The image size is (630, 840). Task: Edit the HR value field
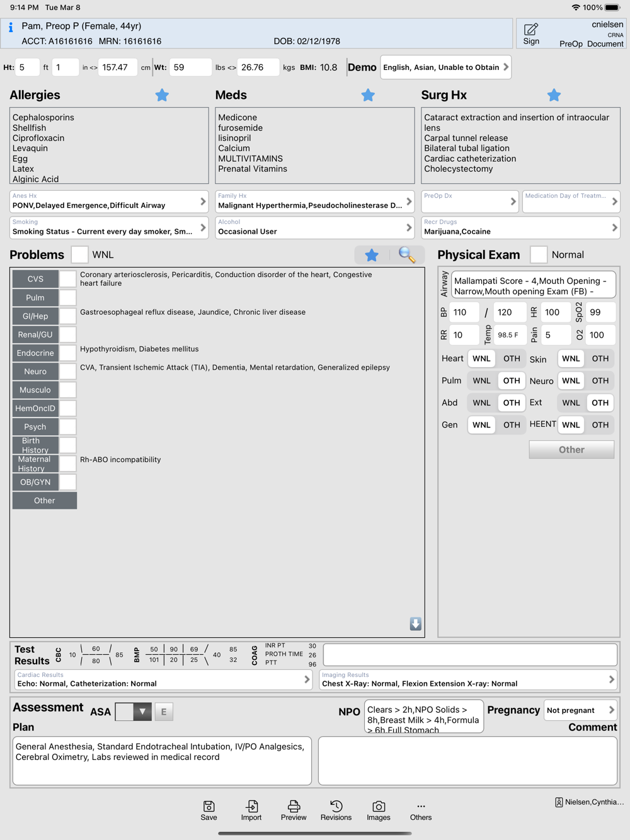pos(556,312)
